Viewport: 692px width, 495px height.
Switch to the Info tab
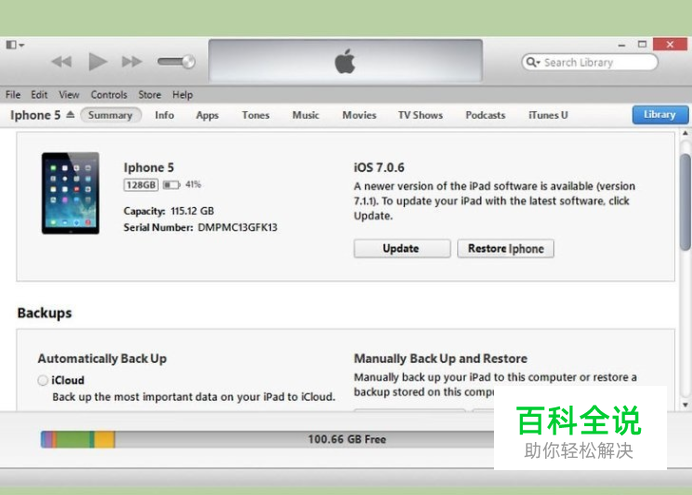tap(164, 115)
